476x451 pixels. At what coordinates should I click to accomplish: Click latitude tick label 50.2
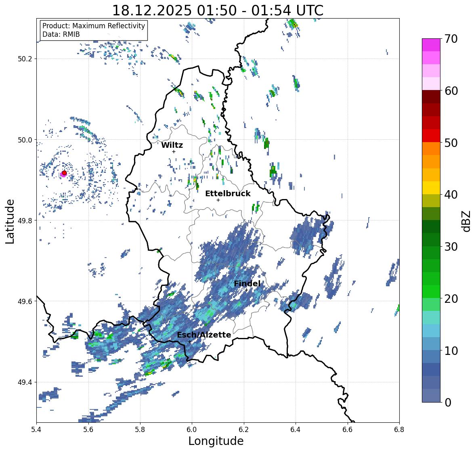coord(25,59)
